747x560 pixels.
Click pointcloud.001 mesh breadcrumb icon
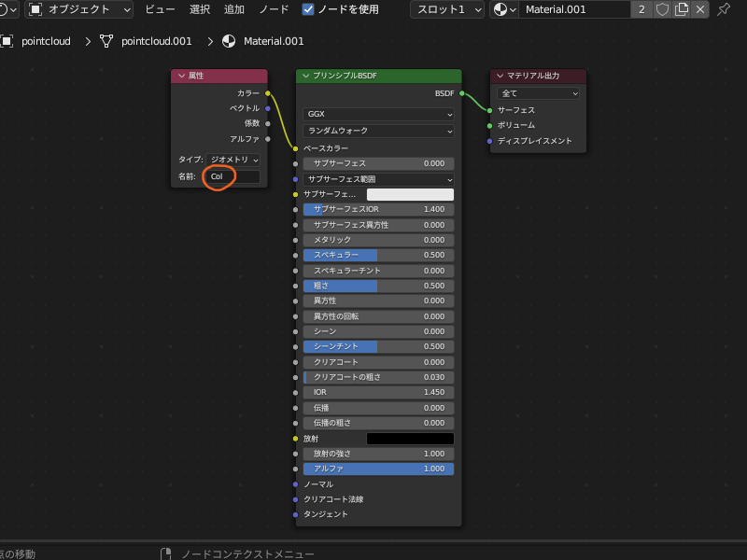106,41
